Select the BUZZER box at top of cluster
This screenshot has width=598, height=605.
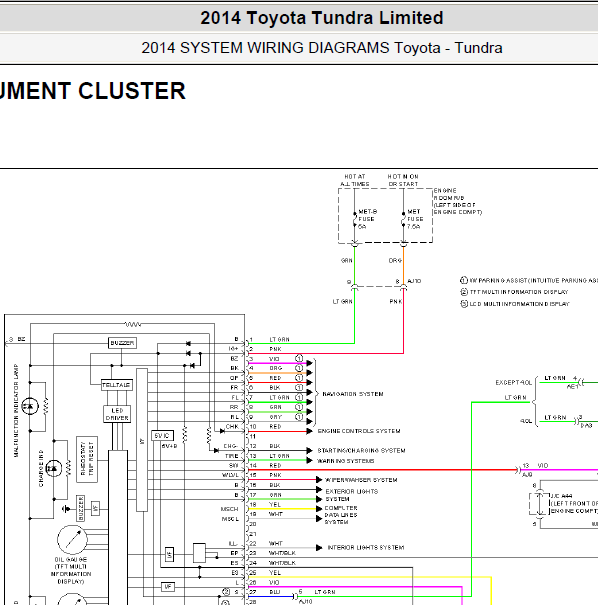pyautogui.click(x=122, y=343)
